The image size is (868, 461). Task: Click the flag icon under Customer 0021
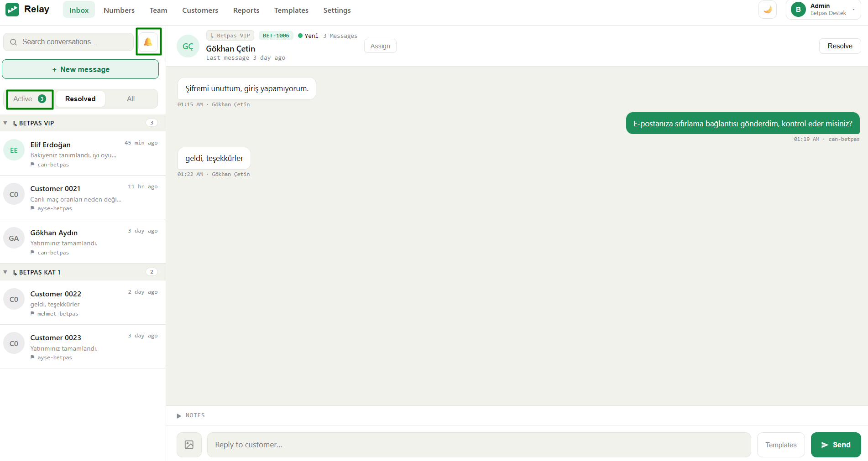coord(32,208)
